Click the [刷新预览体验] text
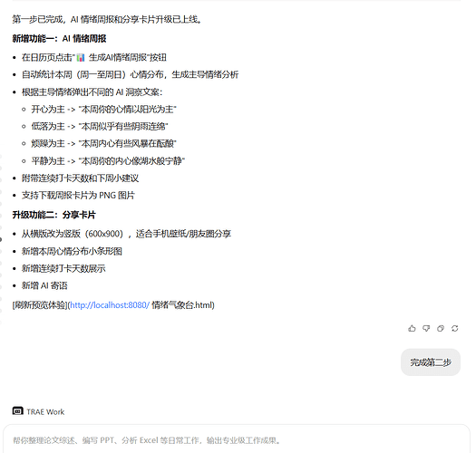Viewport: 476px width, 453px height. coord(40,305)
